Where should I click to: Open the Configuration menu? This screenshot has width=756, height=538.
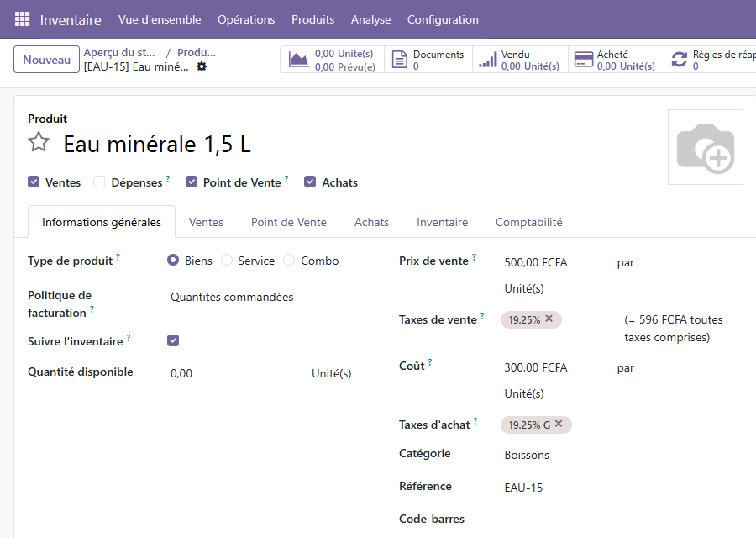click(443, 19)
